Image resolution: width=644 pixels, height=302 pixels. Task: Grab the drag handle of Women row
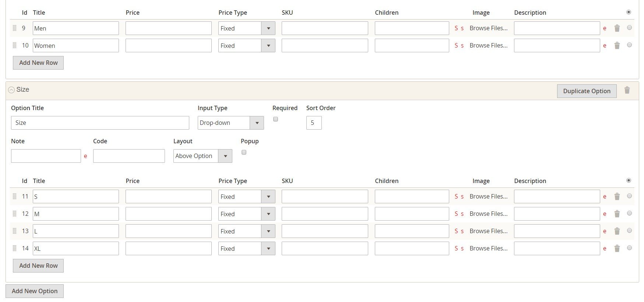tap(15, 45)
